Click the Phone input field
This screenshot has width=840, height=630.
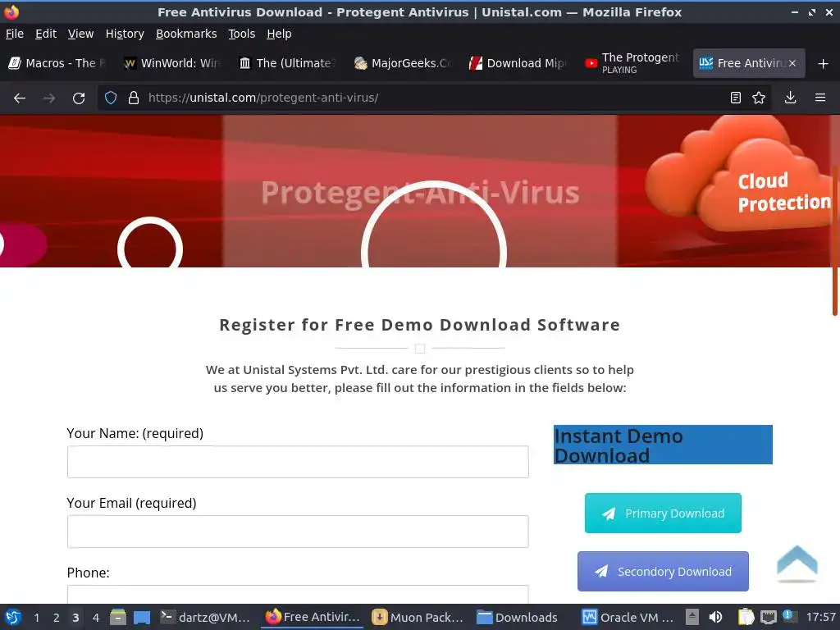point(298,594)
